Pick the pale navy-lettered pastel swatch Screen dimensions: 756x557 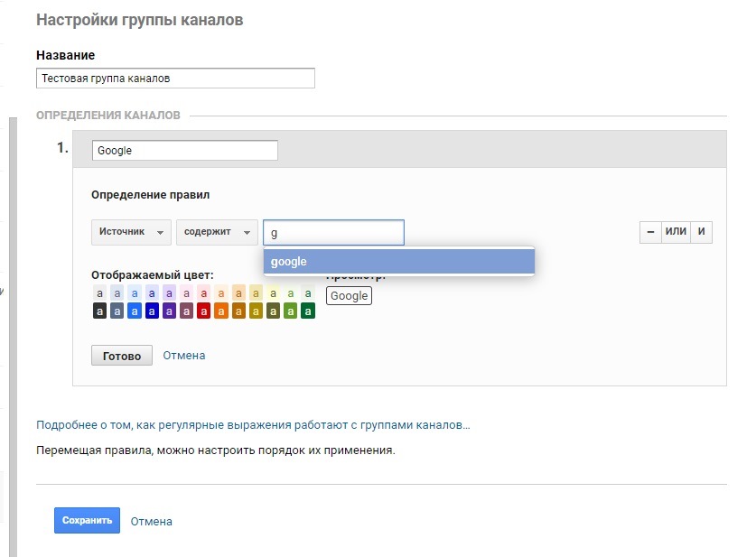pyautogui.click(x=152, y=293)
